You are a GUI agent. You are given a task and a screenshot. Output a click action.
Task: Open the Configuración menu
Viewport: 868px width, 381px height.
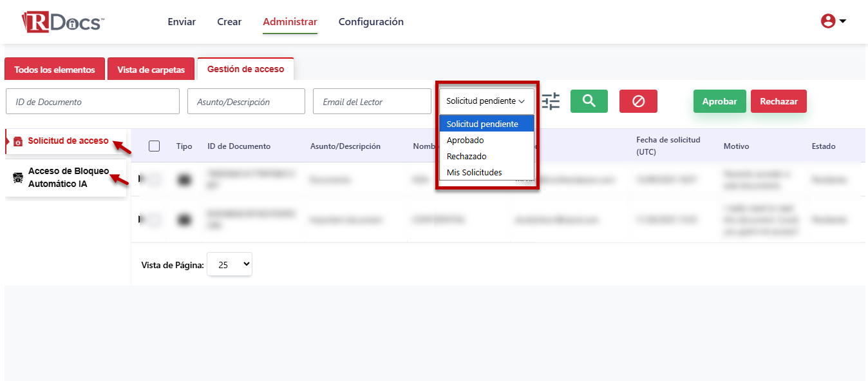point(371,22)
